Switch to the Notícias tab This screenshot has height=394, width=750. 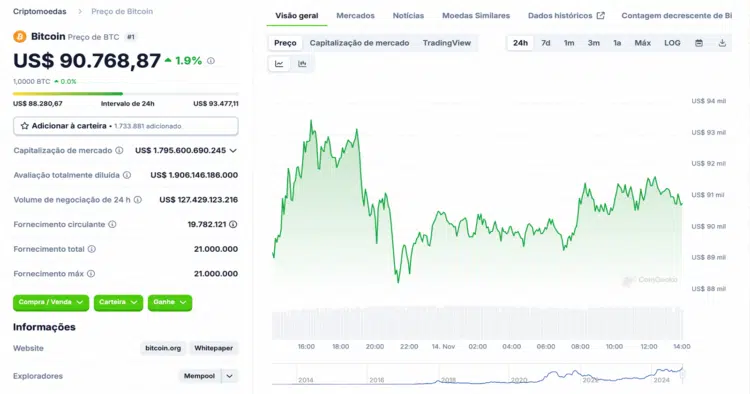point(408,16)
